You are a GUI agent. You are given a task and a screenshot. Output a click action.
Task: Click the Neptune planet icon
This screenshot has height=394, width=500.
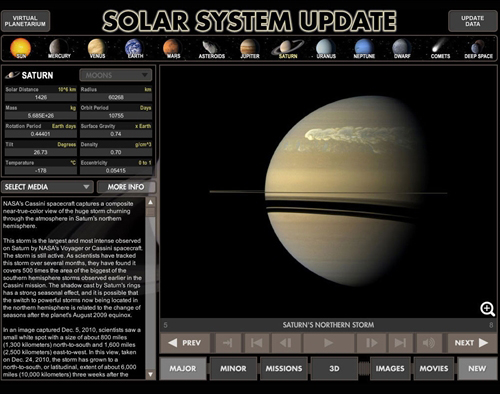point(364,48)
